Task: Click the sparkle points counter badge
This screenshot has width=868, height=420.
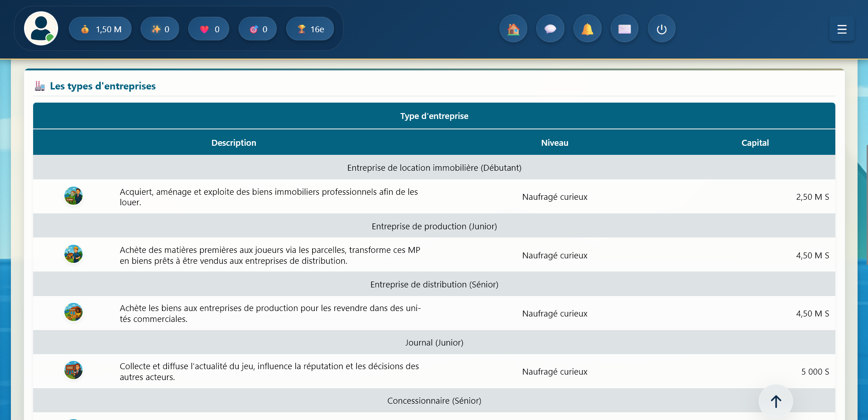Action: pos(160,29)
